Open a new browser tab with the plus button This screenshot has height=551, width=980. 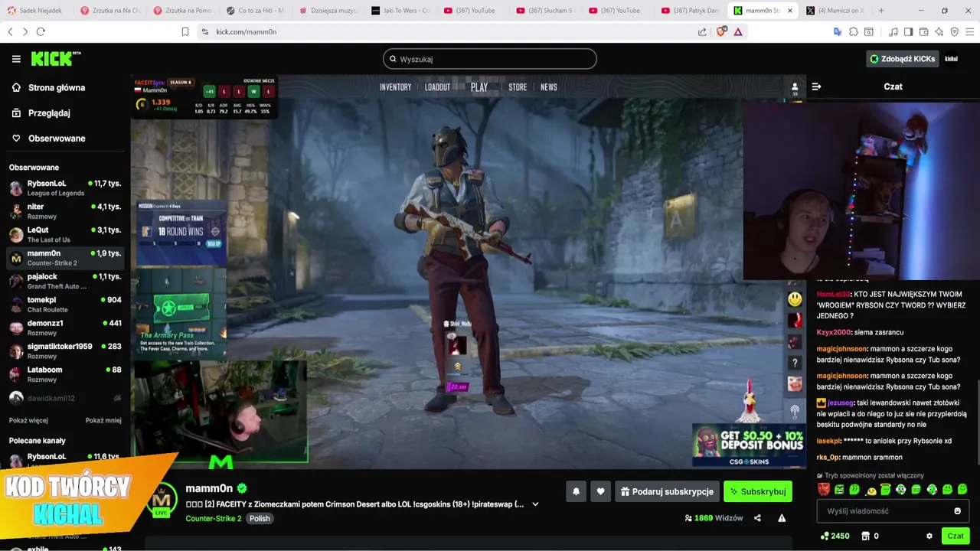tap(881, 11)
